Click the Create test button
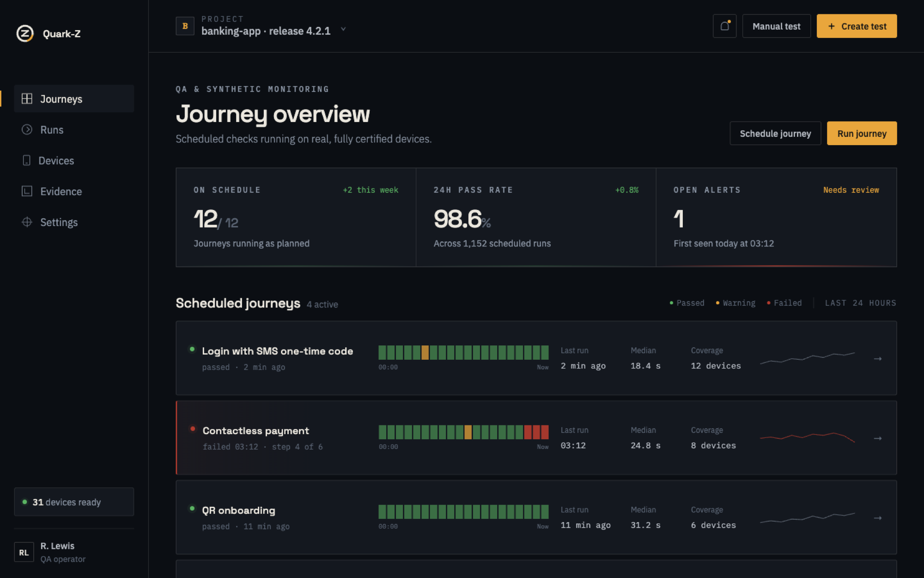The height and width of the screenshot is (578, 924). pyautogui.click(x=857, y=26)
